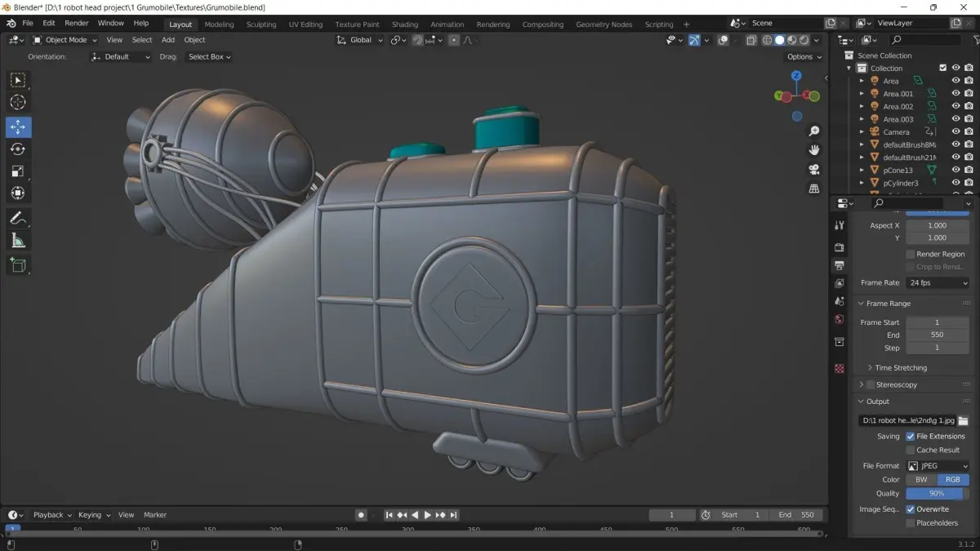The image size is (980, 551).
Task: Open the File menu
Action: 28,23
